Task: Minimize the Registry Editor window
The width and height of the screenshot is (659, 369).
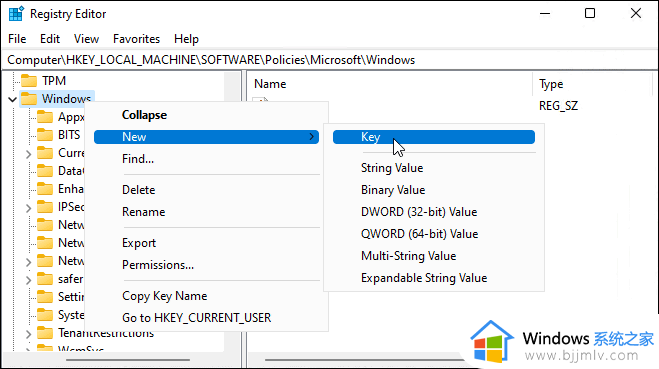Action: [x=545, y=13]
